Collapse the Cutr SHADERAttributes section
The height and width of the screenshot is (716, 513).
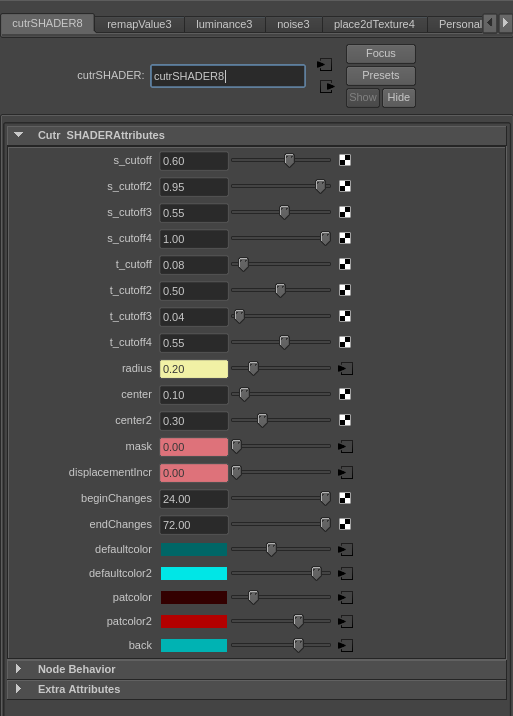[18, 135]
